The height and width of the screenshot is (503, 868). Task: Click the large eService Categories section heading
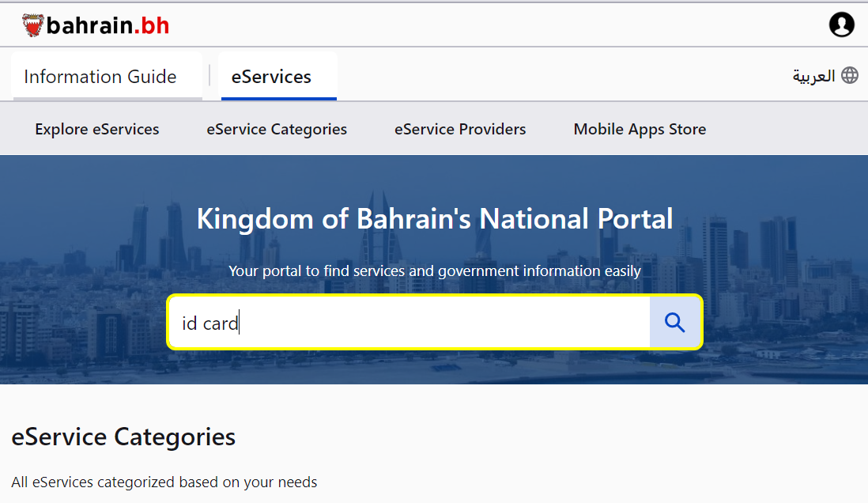point(123,437)
